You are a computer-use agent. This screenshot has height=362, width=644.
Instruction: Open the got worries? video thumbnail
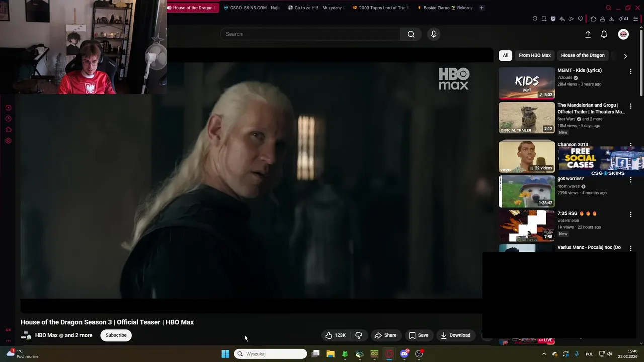pyautogui.click(x=527, y=191)
